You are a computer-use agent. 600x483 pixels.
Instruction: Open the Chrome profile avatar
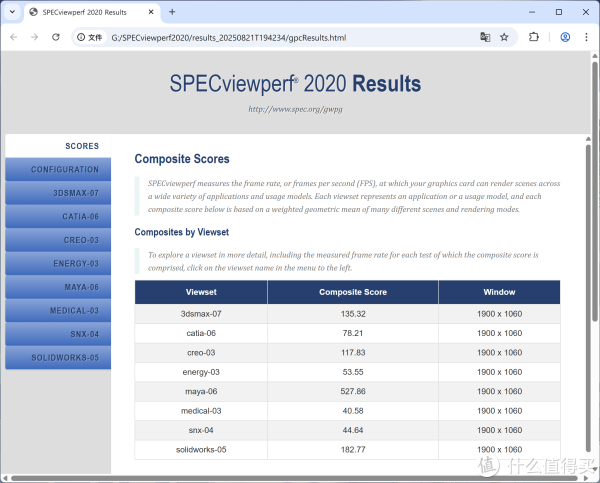565,37
